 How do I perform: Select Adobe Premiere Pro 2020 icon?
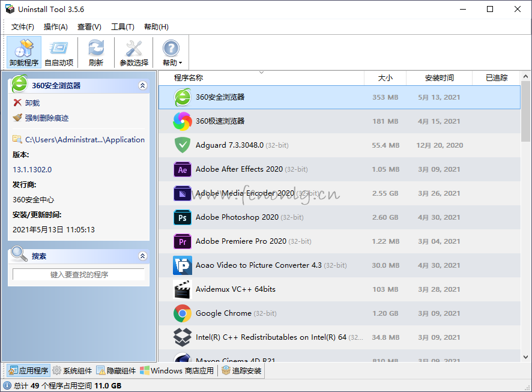(183, 241)
